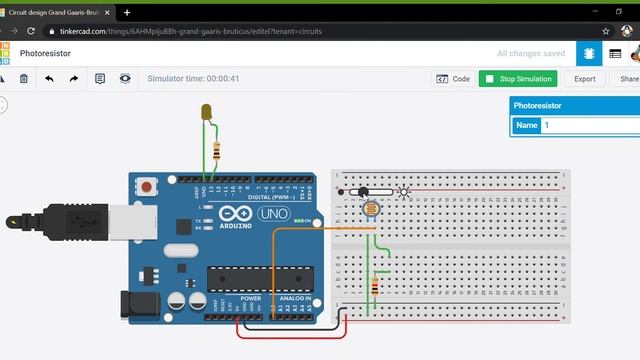Viewport: 640px width, 360px height.
Task: Select the Arduino DC power jack
Action: [x=140, y=305]
